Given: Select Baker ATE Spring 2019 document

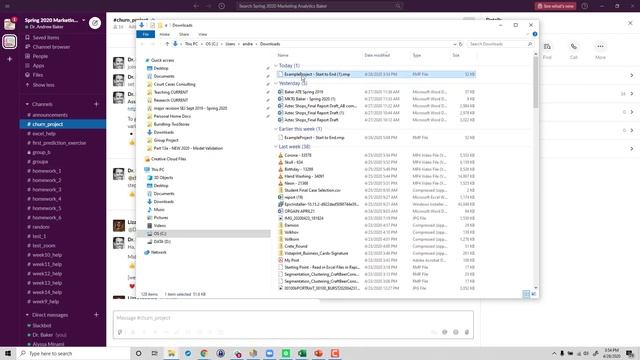Looking at the screenshot, I should click(304, 92).
